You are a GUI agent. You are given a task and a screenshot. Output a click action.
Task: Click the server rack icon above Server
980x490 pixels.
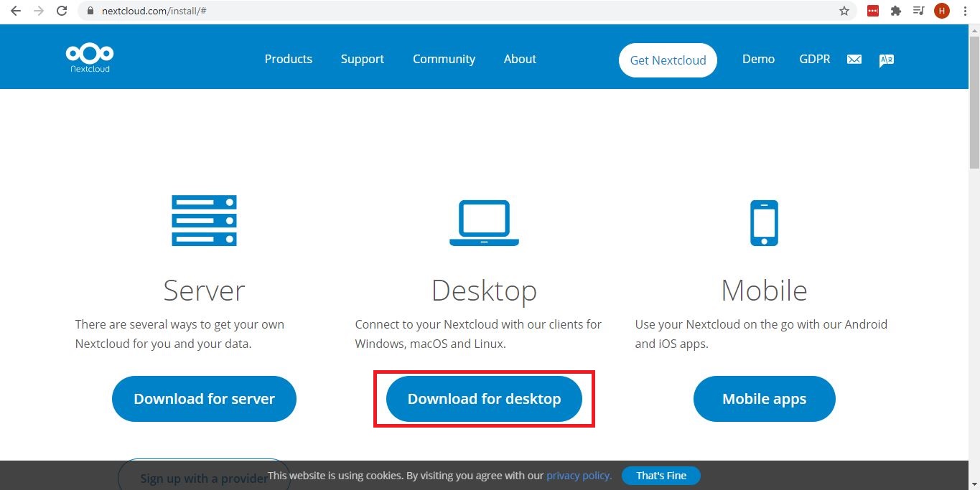(x=203, y=220)
